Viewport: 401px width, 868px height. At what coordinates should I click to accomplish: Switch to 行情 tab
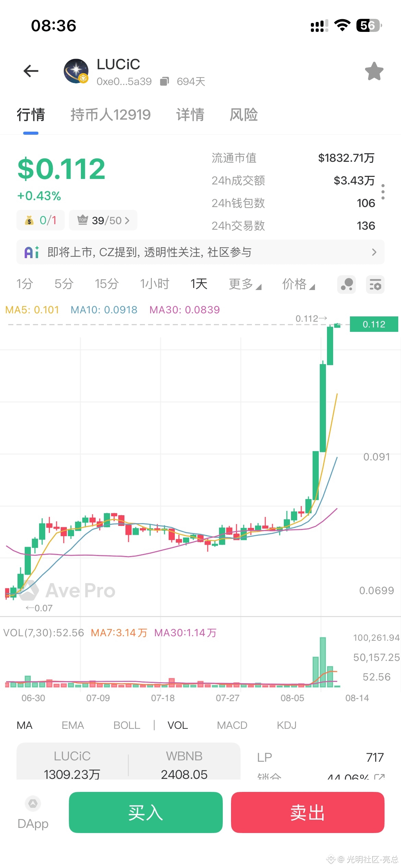pyautogui.click(x=31, y=114)
